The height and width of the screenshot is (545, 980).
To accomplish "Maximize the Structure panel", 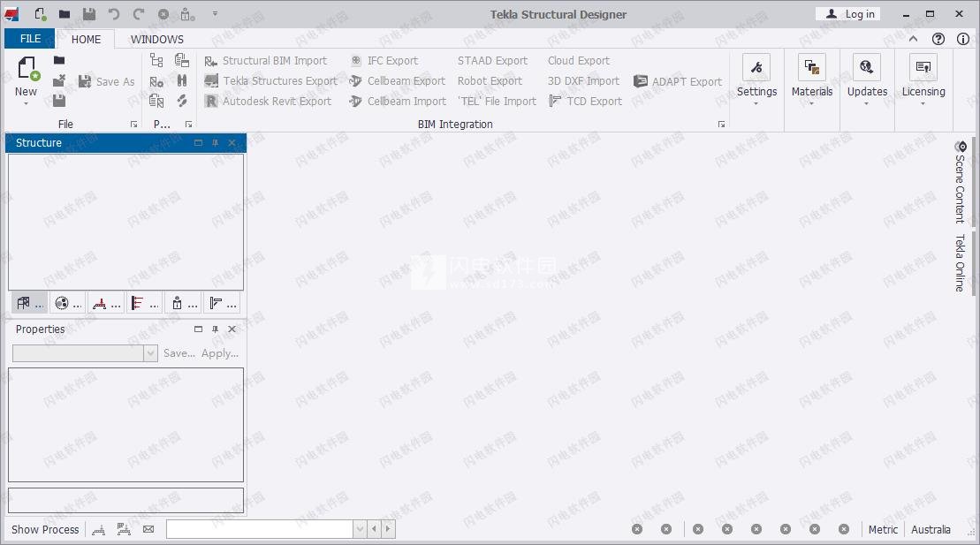I will coord(198,142).
